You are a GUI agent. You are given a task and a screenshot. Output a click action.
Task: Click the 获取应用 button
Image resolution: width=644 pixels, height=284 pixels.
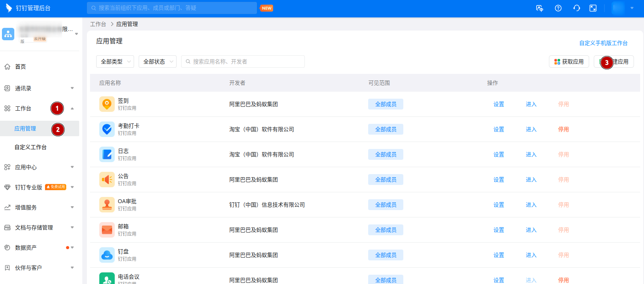coord(569,62)
